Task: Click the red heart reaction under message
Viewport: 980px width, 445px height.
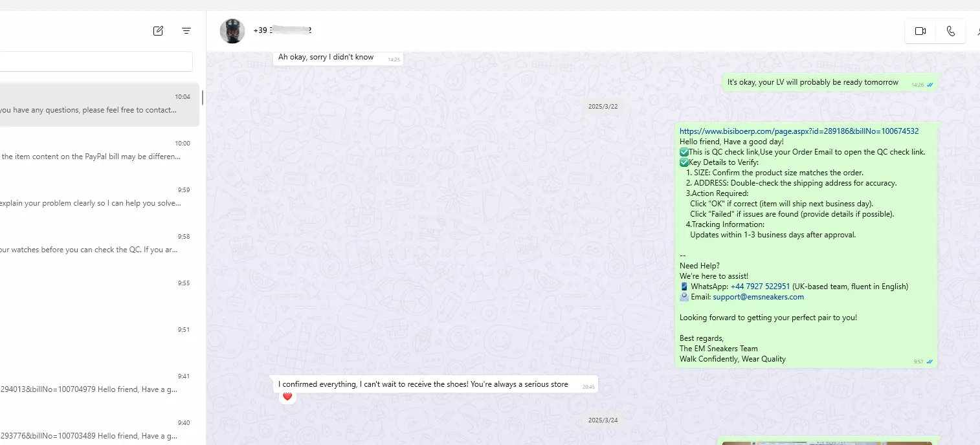Action: point(287,396)
